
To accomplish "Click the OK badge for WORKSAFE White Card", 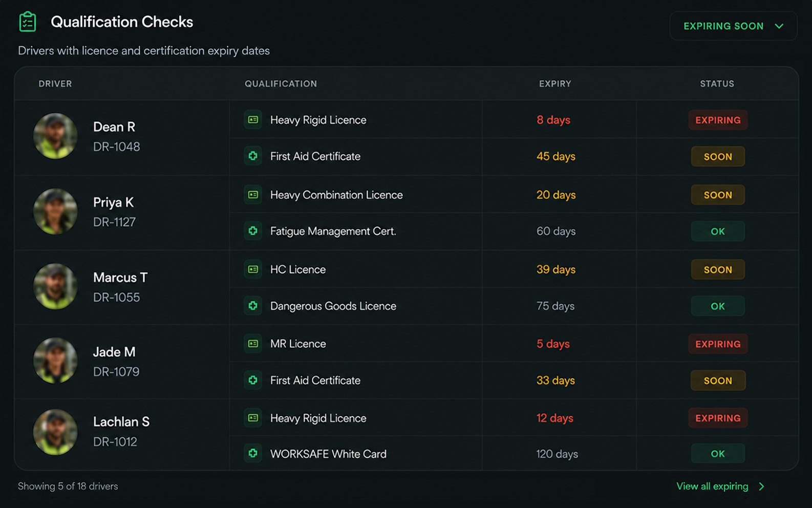I will pos(718,454).
